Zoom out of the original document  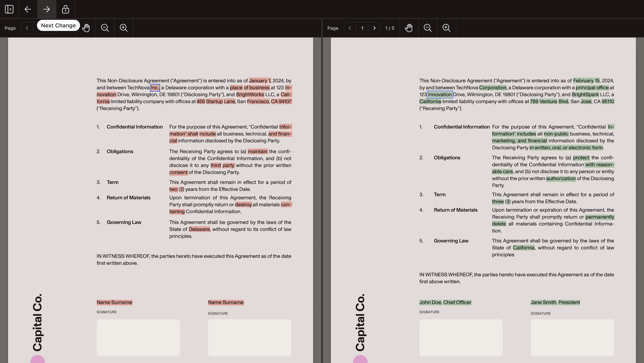coord(105,28)
